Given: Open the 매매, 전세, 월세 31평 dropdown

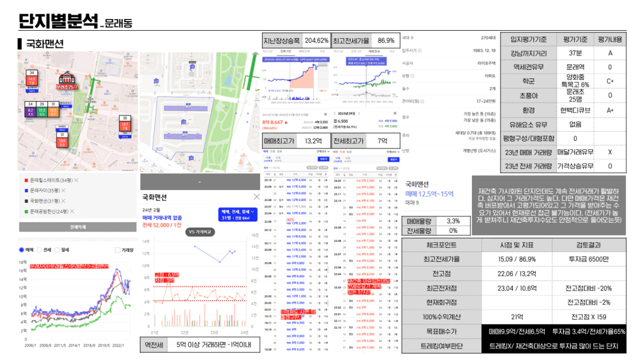Looking at the screenshot, I should [238, 214].
